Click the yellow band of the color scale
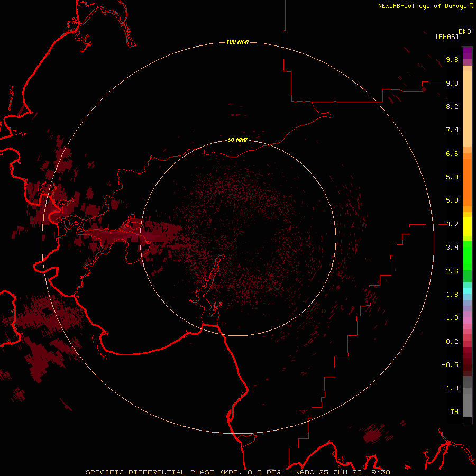 point(467,226)
